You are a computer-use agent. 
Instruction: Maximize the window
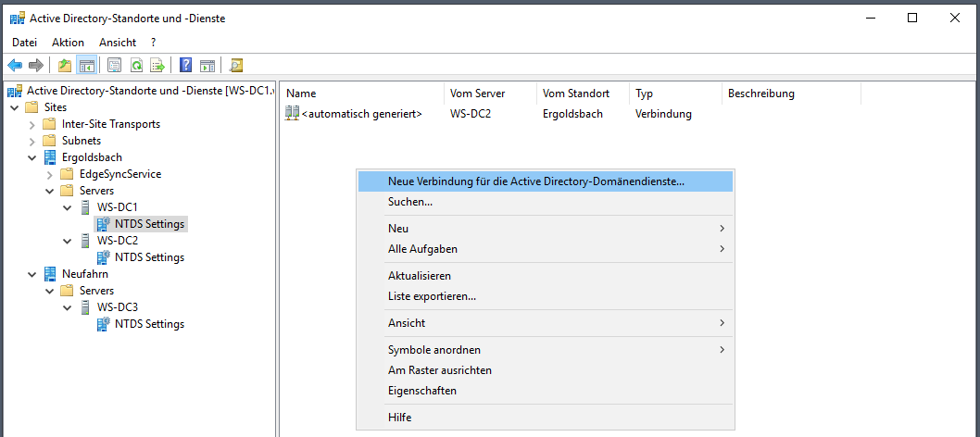[x=911, y=19]
